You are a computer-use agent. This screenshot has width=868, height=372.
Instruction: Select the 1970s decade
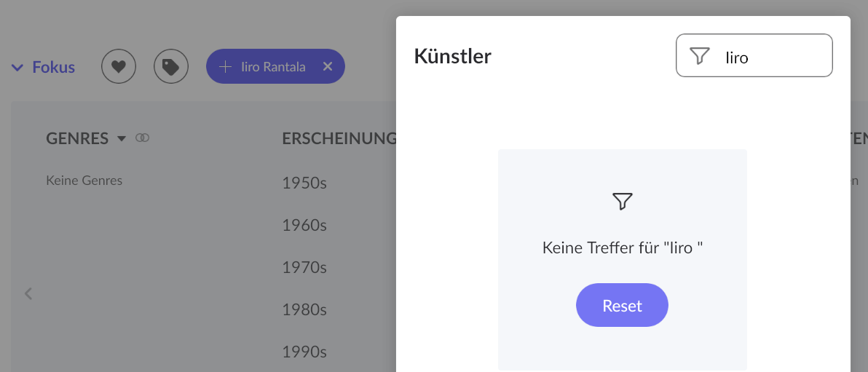[x=304, y=268]
